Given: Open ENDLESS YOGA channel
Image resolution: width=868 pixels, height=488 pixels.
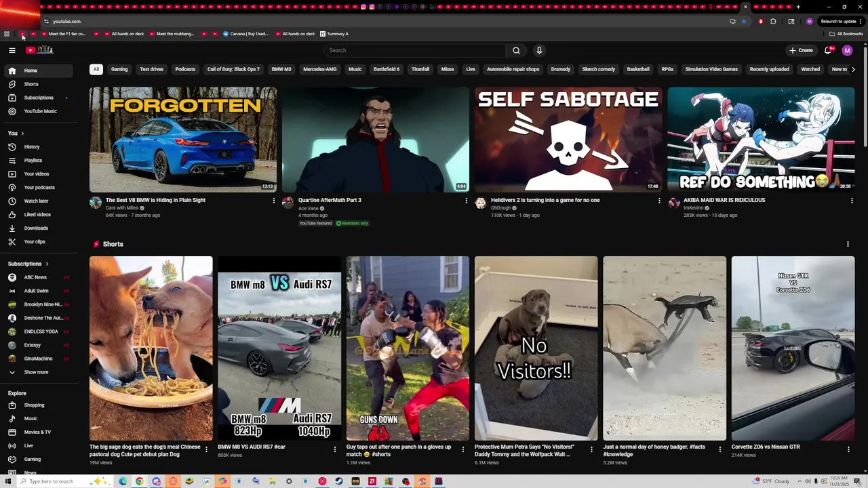Looking at the screenshot, I should [39, 331].
